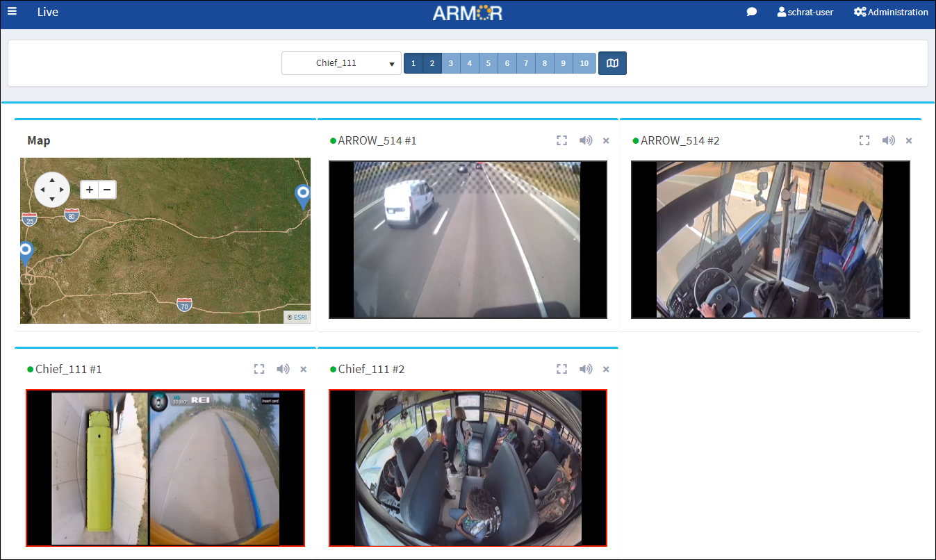Zoom out on the map
The image size is (936, 560).
click(x=107, y=190)
